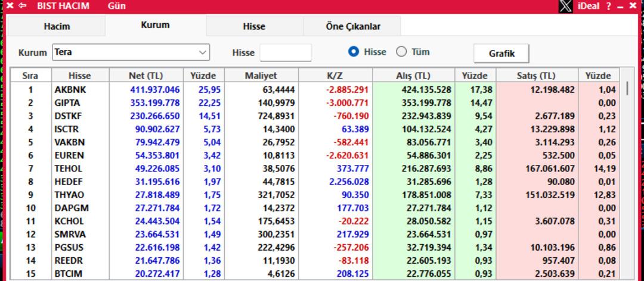Image resolution: width=644 pixels, height=281 pixels.
Task: Open the Öne Çıkanlar tab
Action: click(x=353, y=27)
